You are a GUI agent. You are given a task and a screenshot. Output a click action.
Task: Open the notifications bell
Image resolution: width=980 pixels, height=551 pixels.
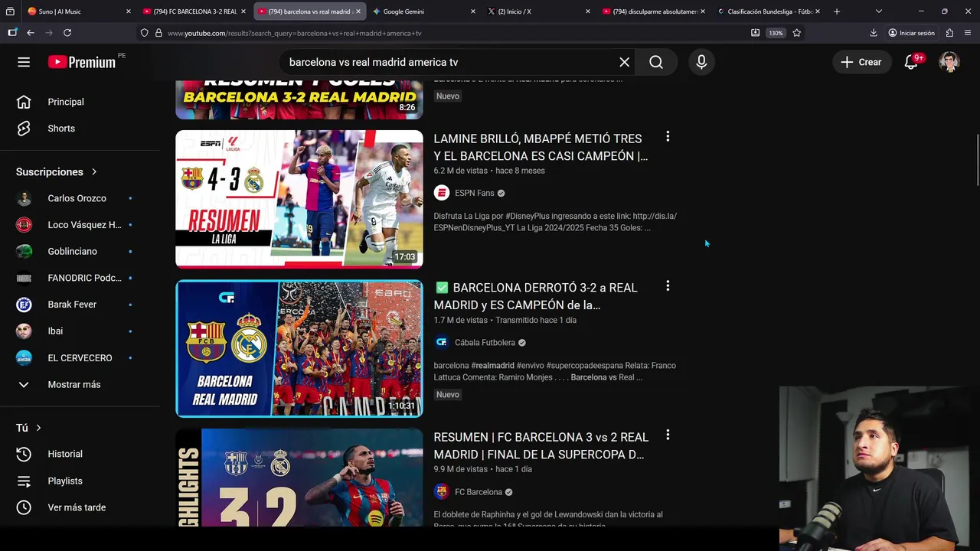911,62
